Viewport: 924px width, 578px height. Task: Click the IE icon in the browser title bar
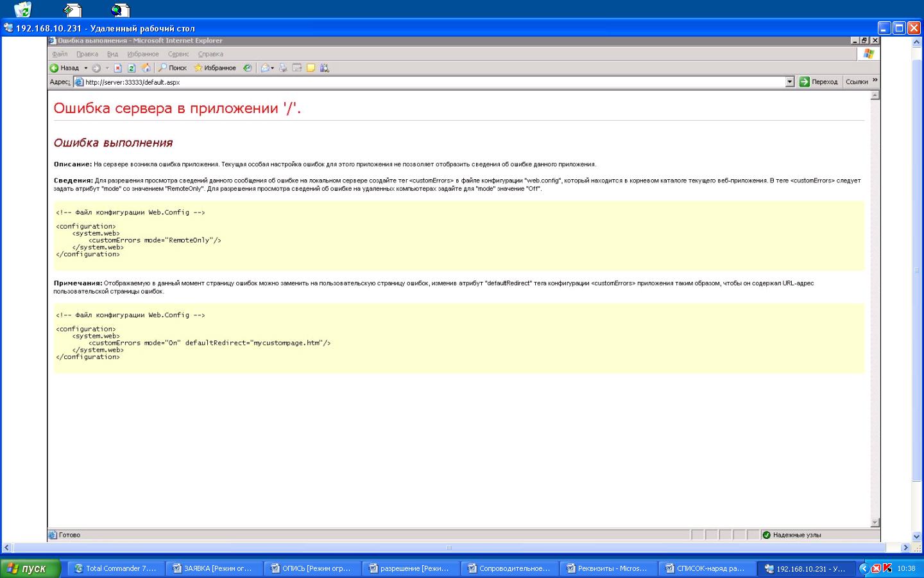click(53, 40)
